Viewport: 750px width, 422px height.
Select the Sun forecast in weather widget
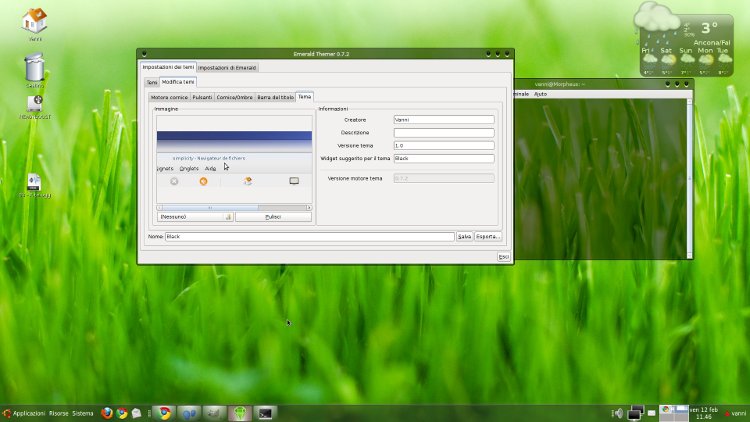tap(686, 61)
